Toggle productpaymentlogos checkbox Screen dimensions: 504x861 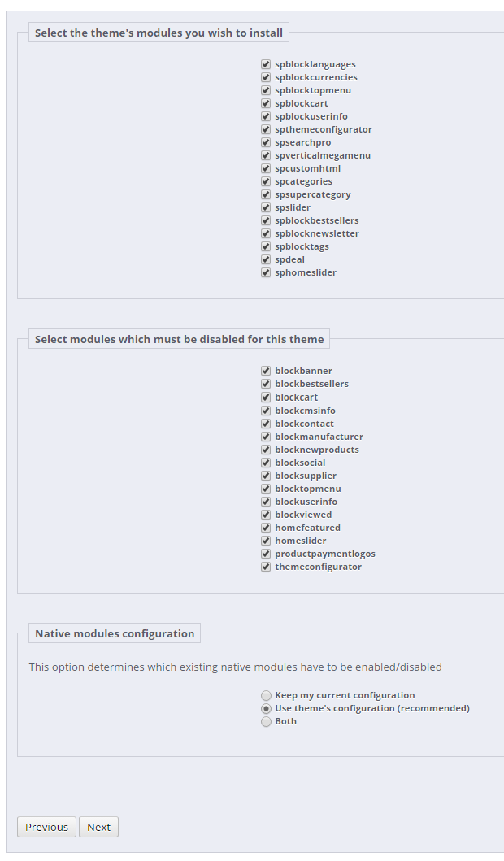tap(266, 554)
